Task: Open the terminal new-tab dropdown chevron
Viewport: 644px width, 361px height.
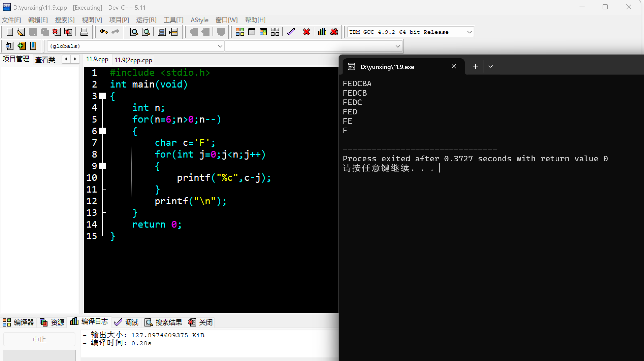Action: coord(490,66)
